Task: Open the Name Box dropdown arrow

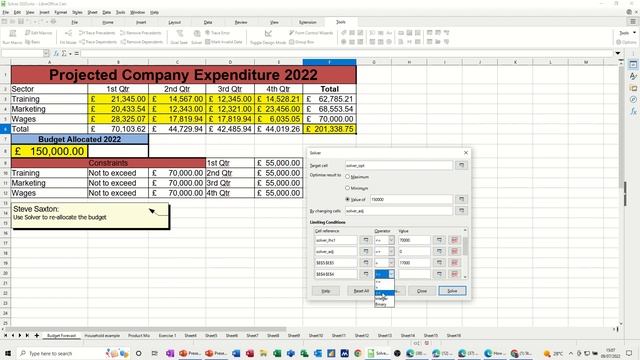Action: [46, 53]
